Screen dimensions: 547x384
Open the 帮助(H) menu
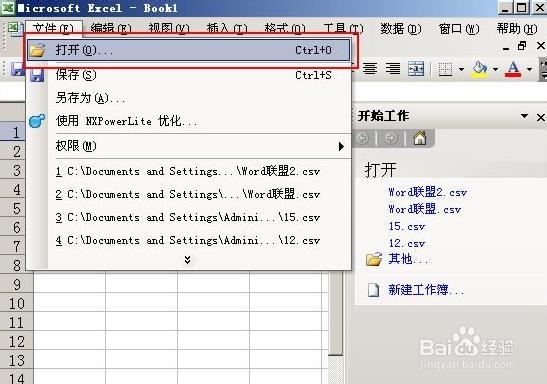[x=517, y=29]
